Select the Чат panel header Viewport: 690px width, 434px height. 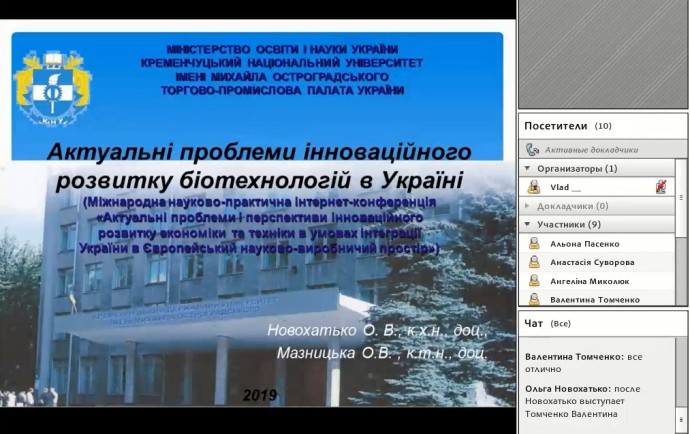click(535, 323)
